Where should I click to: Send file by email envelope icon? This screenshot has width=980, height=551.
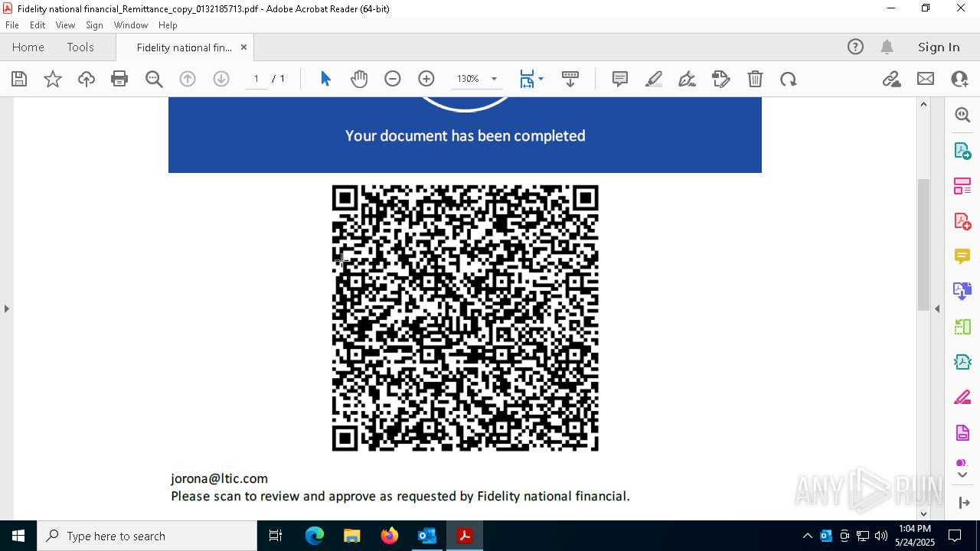point(926,79)
